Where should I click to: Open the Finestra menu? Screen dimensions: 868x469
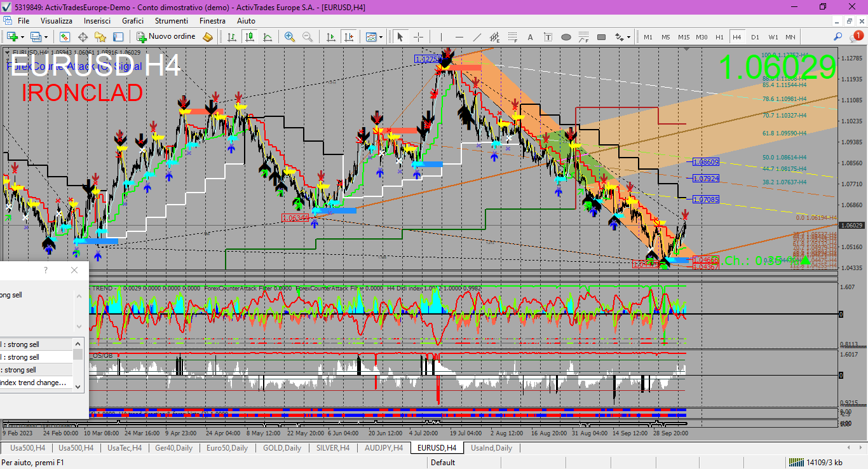[212, 21]
